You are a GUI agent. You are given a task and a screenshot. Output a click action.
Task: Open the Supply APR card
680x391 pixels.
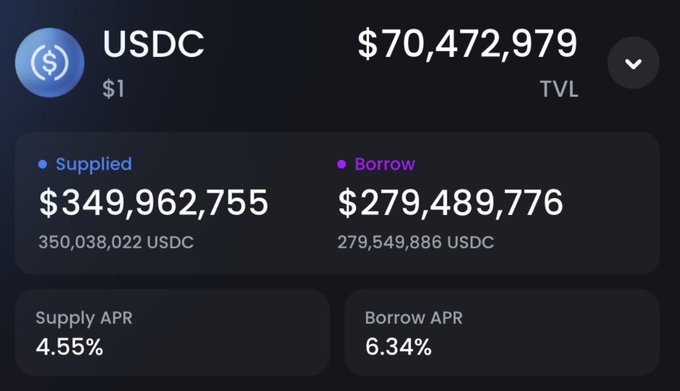(173, 332)
